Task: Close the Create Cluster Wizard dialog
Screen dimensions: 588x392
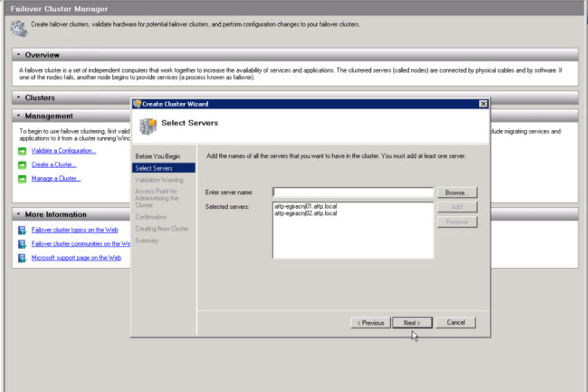Action: [x=483, y=104]
